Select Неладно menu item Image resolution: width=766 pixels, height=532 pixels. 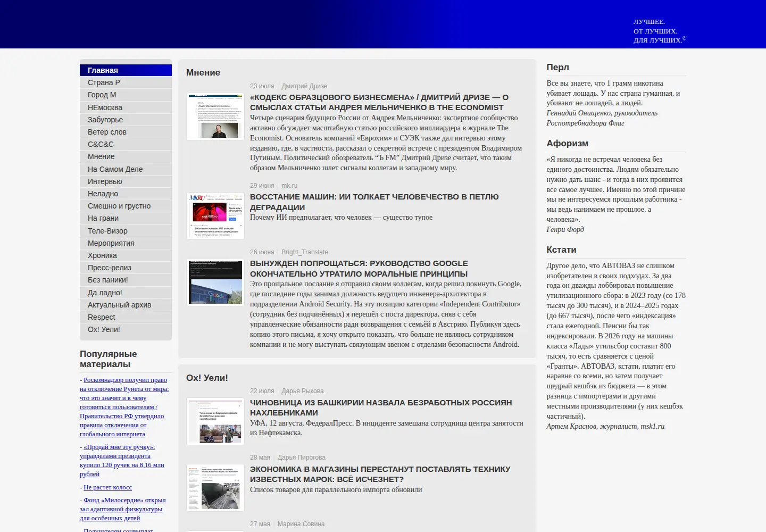tap(126, 194)
